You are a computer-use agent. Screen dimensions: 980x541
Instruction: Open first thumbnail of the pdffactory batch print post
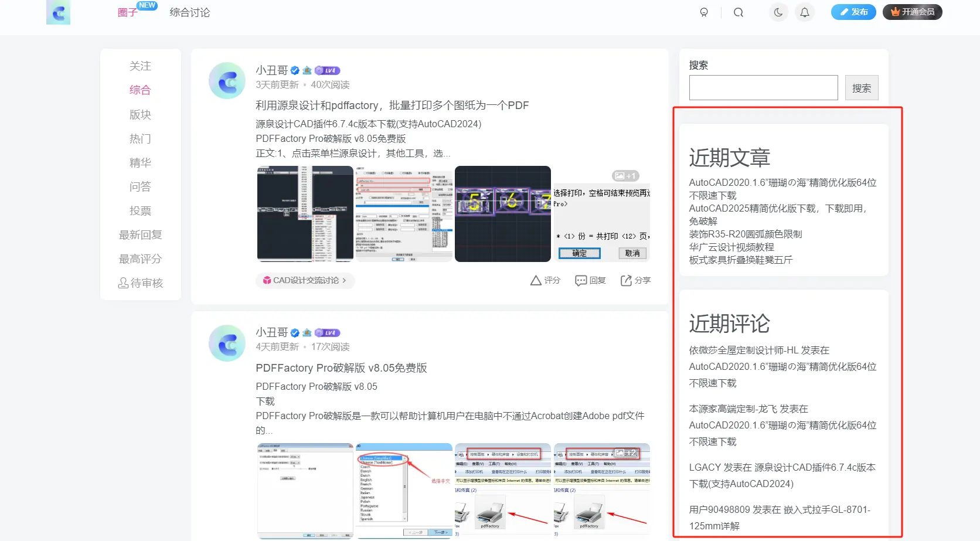pyautogui.click(x=305, y=213)
